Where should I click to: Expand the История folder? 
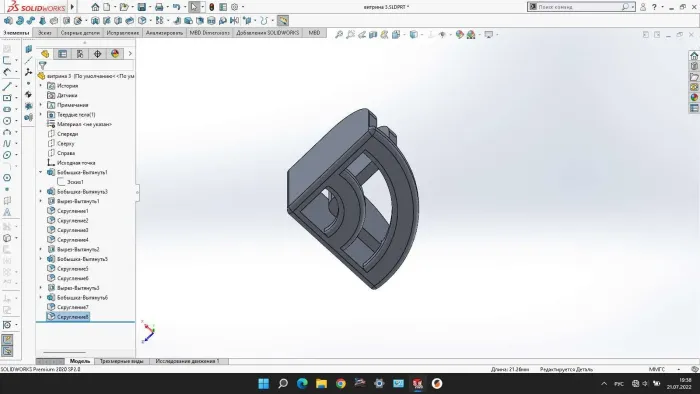pos(41,86)
